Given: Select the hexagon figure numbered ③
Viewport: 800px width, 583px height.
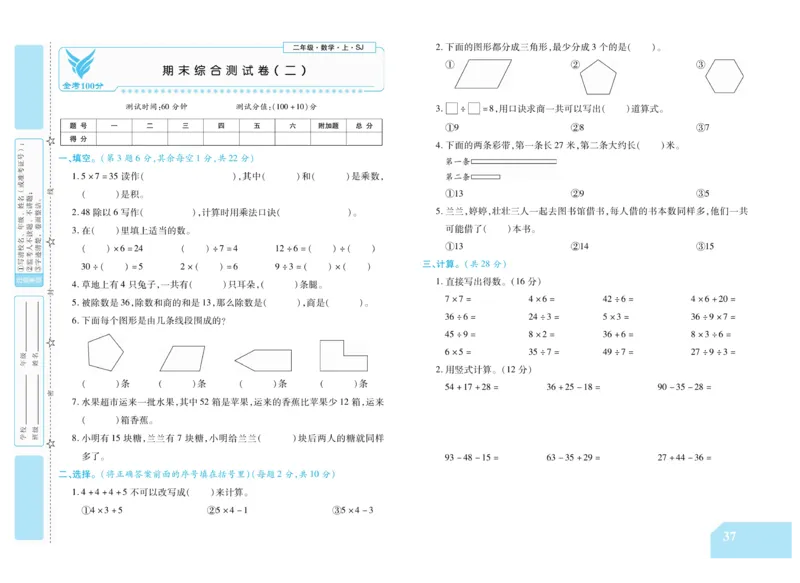Looking at the screenshot, I should tap(726, 75).
